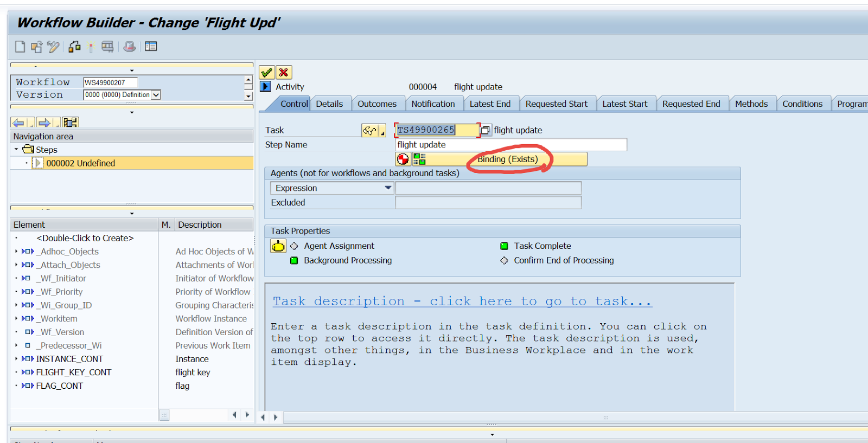The width and height of the screenshot is (868, 443).
Task: Open the Notification tab
Action: 433,104
